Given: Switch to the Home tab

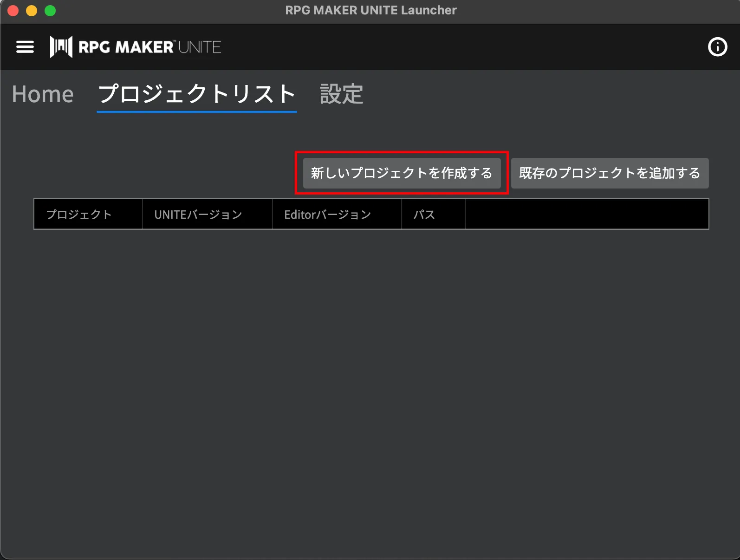Looking at the screenshot, I should coord(43,94).
